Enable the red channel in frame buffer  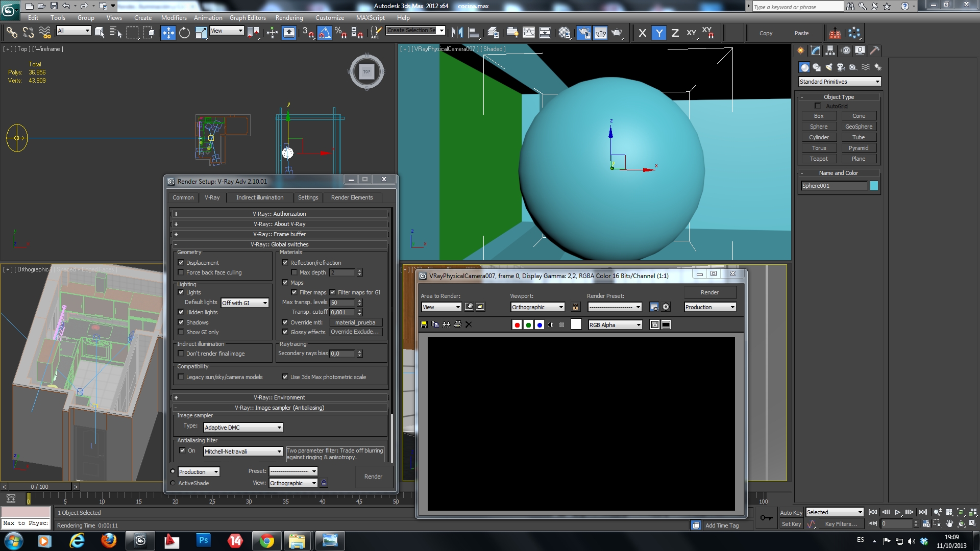(517, 325)
